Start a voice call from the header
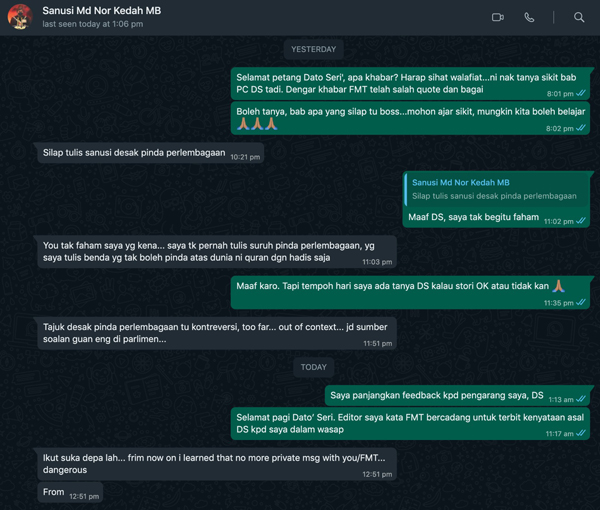The height and width of the screenshot is (510, 600). point(529,17)
